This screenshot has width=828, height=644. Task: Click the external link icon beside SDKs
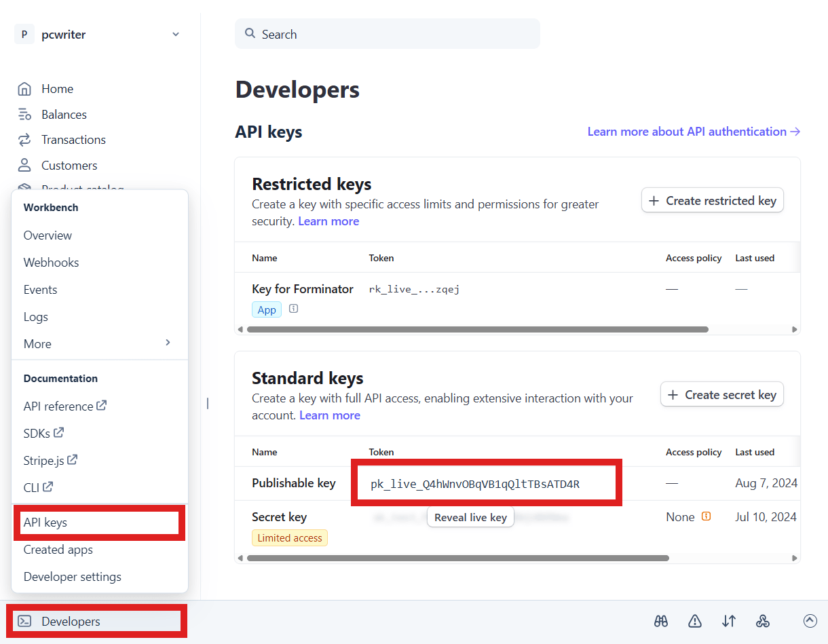click(x=59, y=432)
